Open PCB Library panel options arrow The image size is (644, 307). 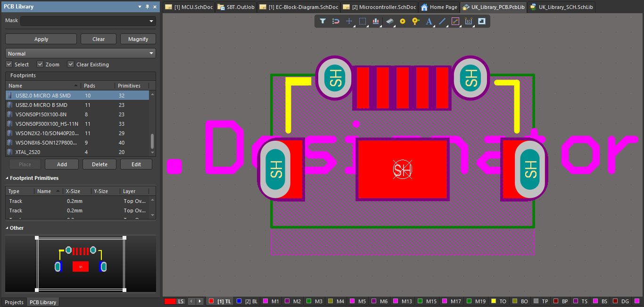pyautogui.click(x=140, y=7)
